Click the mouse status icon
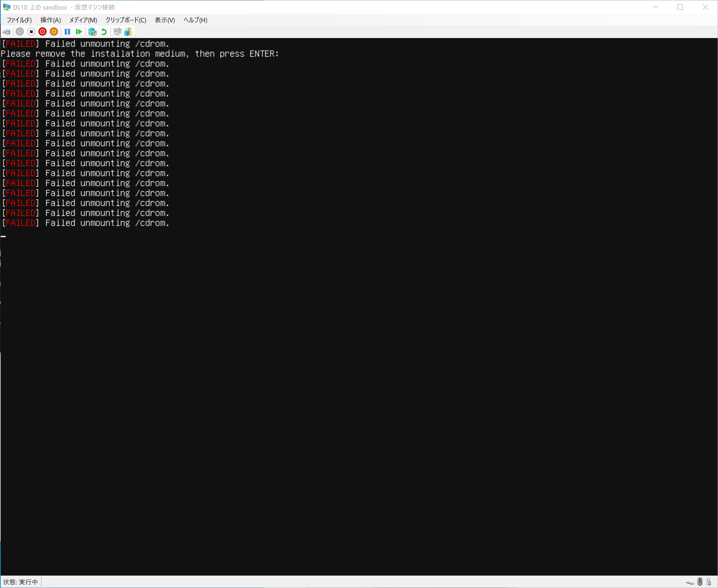718x588 pixels. pyautogui.click(x=700, y=582)
